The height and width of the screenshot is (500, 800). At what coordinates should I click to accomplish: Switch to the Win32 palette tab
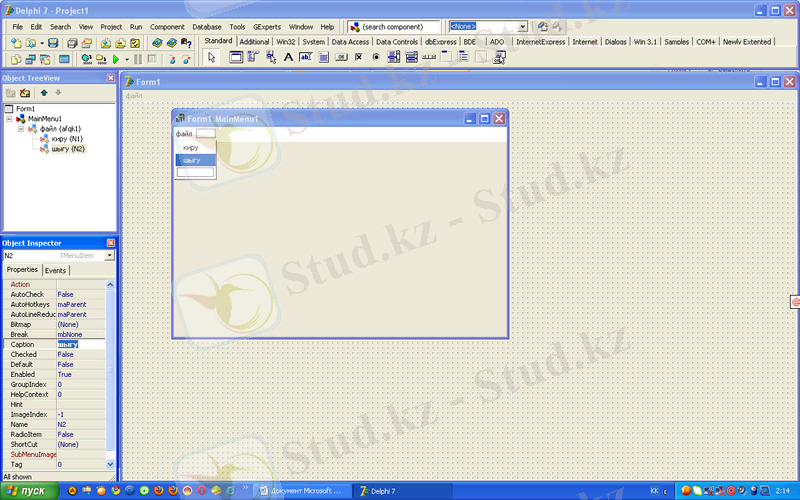[286, 42]
